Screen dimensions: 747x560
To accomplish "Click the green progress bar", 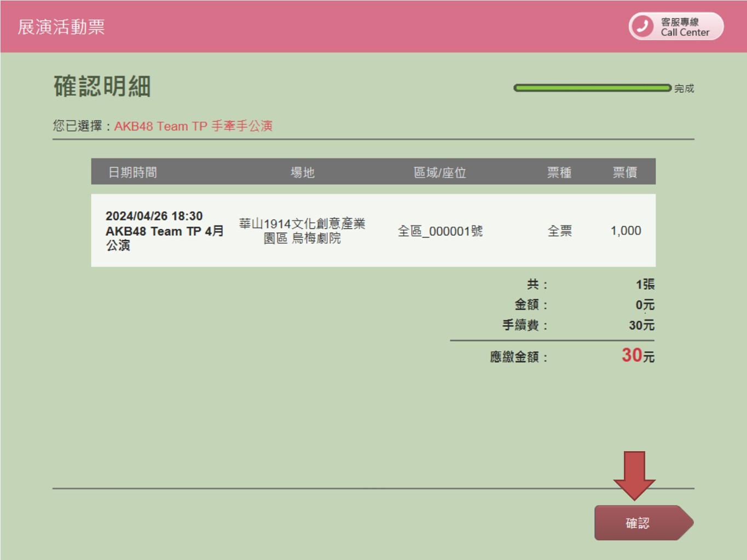I will (592, 88).
